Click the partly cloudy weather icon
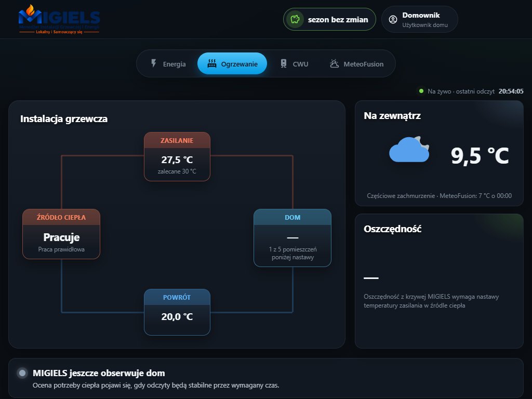The image size is (532, 399). 409,149
